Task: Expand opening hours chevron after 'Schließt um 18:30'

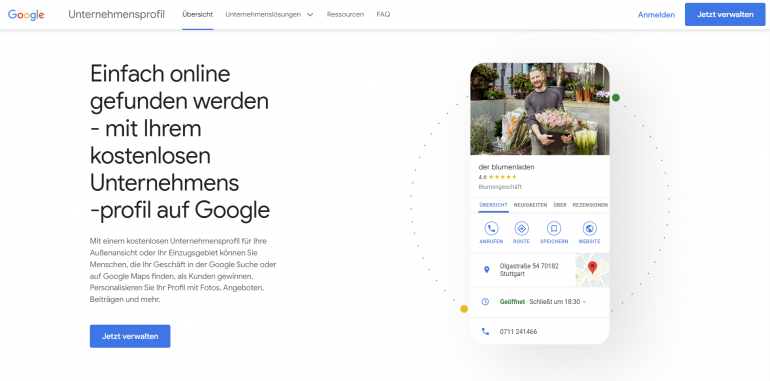Action: pos(584,302)
